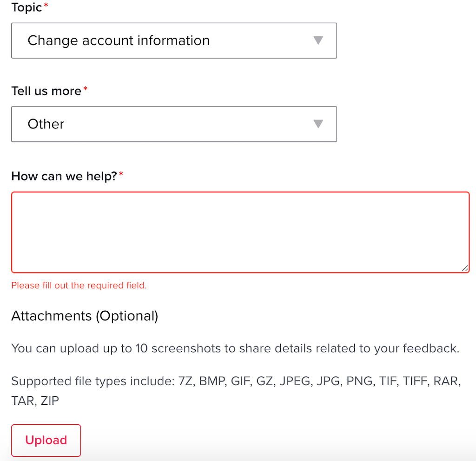476x461 pixels.
Task: Click inside the How can we help textbox
Action: 240,232
